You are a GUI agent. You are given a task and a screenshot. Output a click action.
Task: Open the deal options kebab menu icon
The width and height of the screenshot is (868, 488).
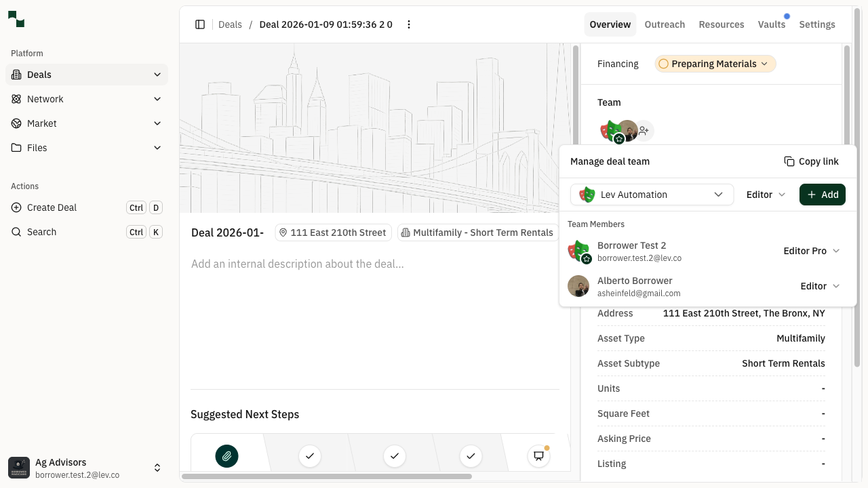click(409, 24)
